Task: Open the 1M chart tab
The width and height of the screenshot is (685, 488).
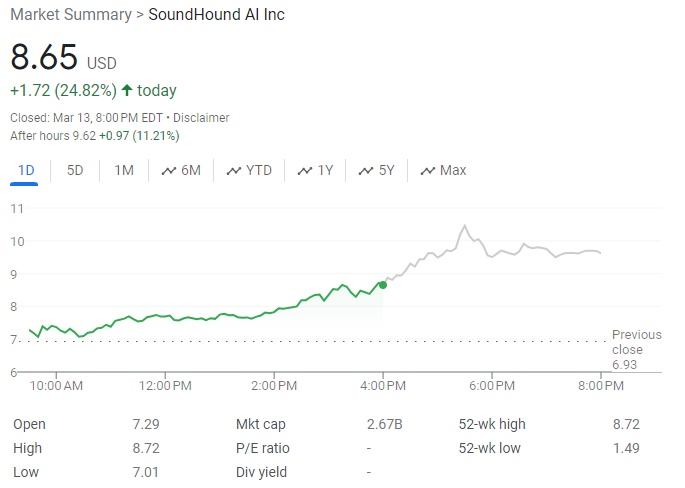Action: coord(124,170)
